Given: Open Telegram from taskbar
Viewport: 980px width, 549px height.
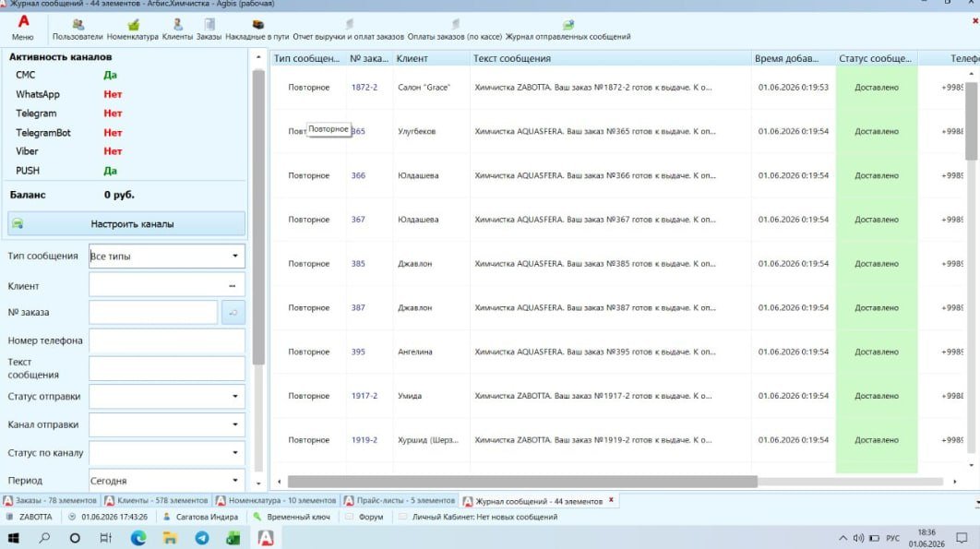Looking at the screenshot, I should (202, 538).
